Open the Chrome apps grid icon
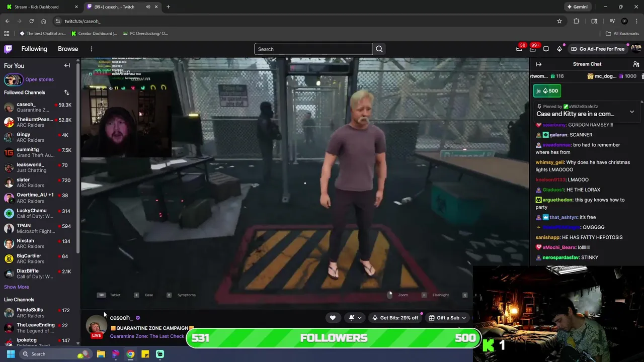Viewport: 644px width, 362px height. 7,34
